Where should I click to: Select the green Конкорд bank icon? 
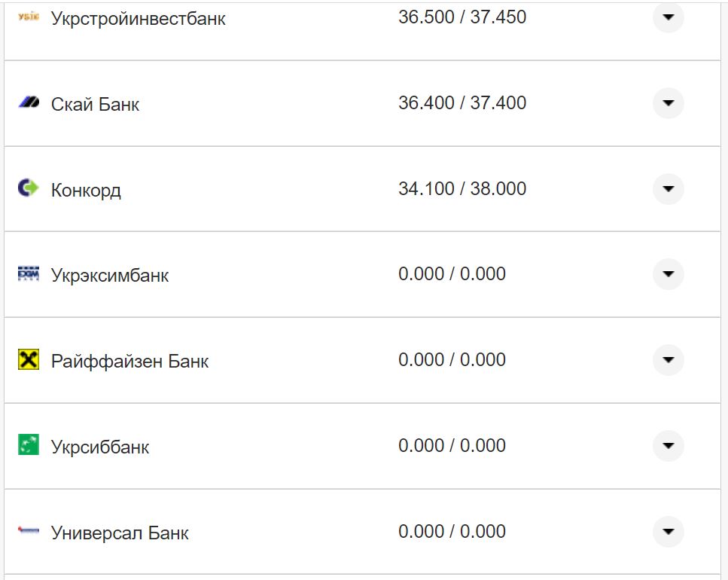point(28,189)
